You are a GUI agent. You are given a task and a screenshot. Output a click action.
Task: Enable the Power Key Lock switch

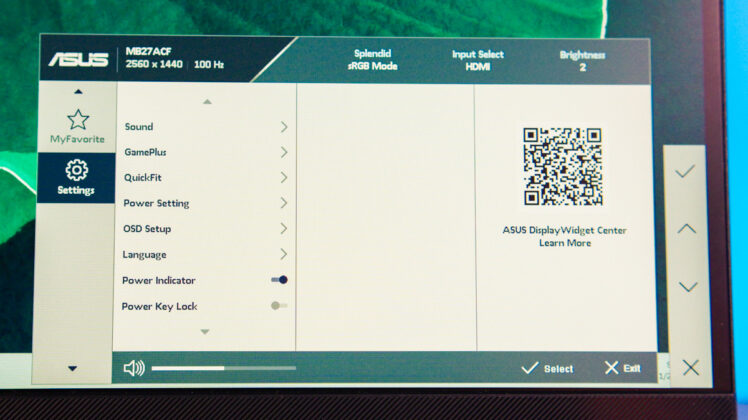(279, 305)
